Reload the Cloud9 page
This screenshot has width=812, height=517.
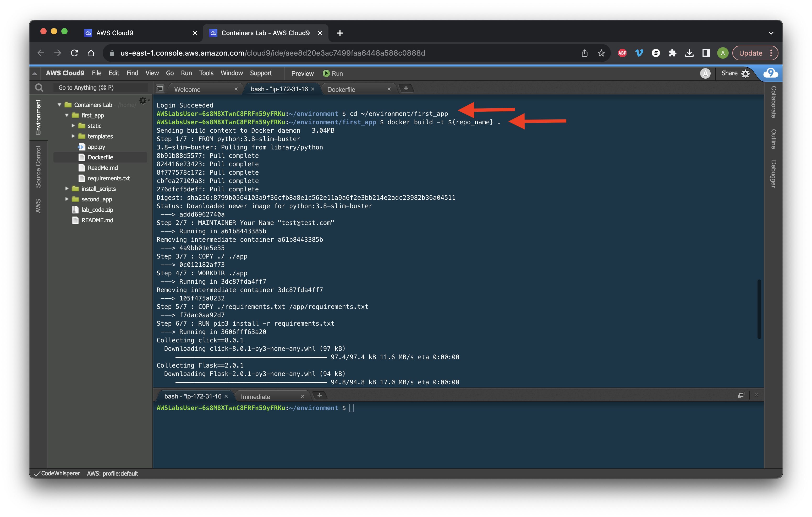point(75,53)
